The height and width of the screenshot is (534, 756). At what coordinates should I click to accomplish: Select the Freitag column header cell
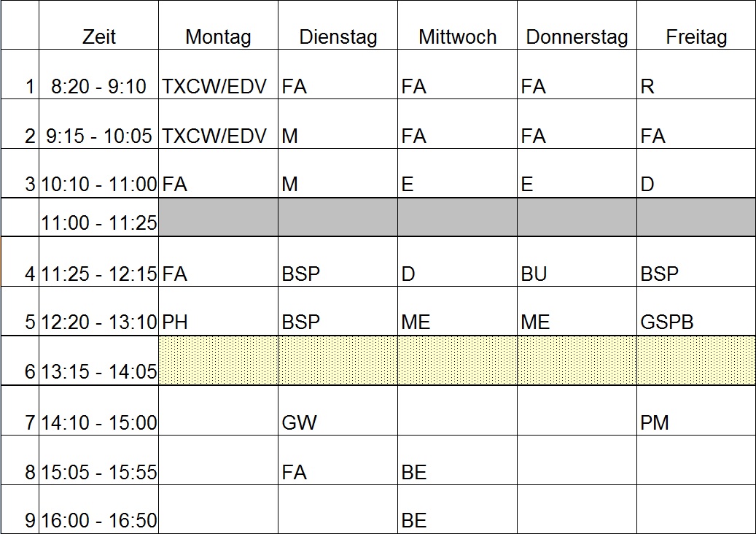point(696,25)
